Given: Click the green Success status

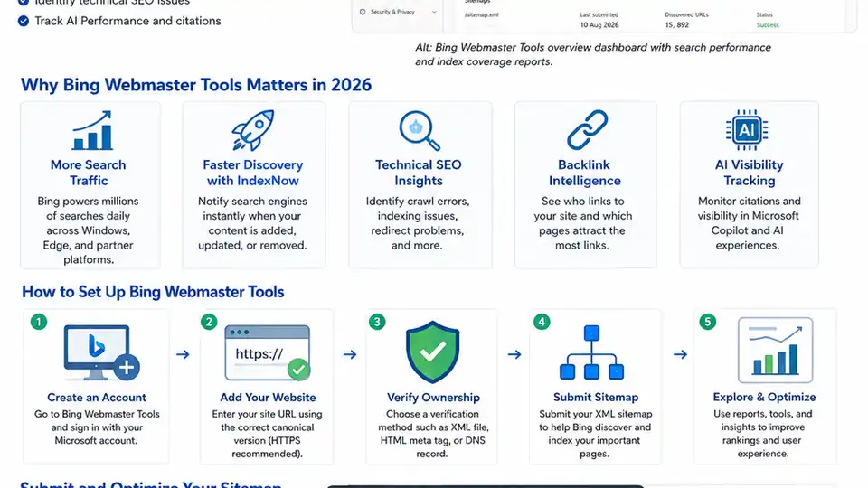Looking at the screenshot, I should (x=768, y=25).
